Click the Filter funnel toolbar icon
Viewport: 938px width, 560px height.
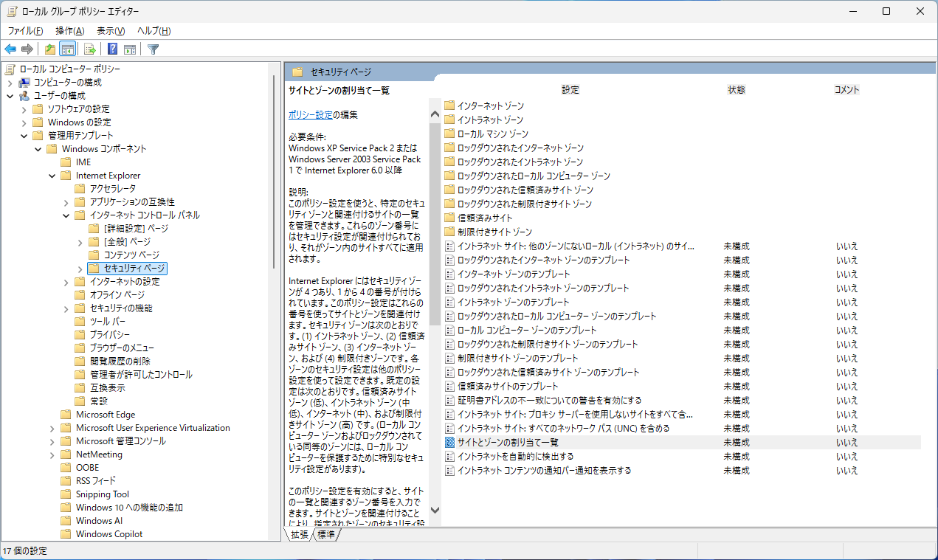click(x=153, y=49)
